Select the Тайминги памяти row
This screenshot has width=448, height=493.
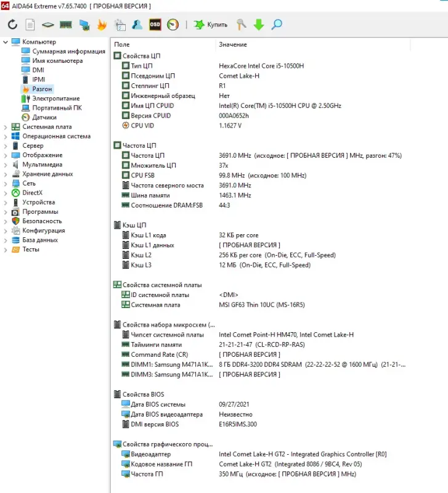coord(261,345)
